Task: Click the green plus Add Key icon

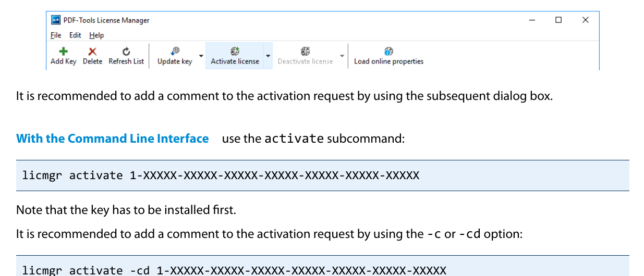Action: pos(63,51)
